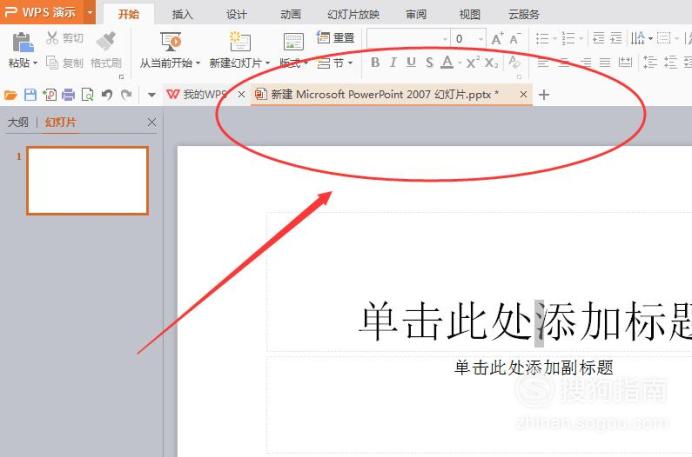The height and width of the screenshot is (457, 692).
Task: Click the slide Layout icon
Action: click(293, 42)
